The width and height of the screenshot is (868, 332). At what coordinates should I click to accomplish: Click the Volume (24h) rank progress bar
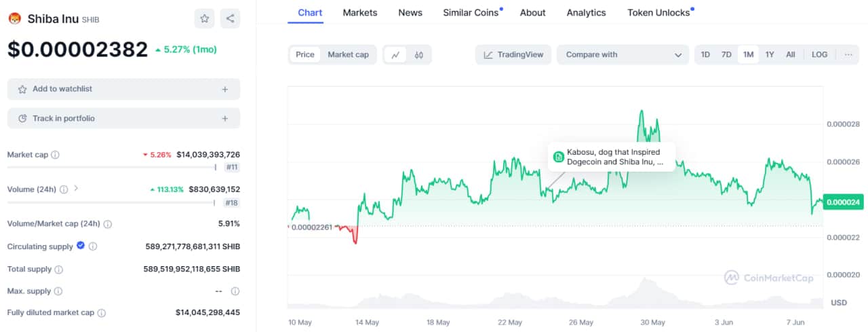(x=112, y=202)
